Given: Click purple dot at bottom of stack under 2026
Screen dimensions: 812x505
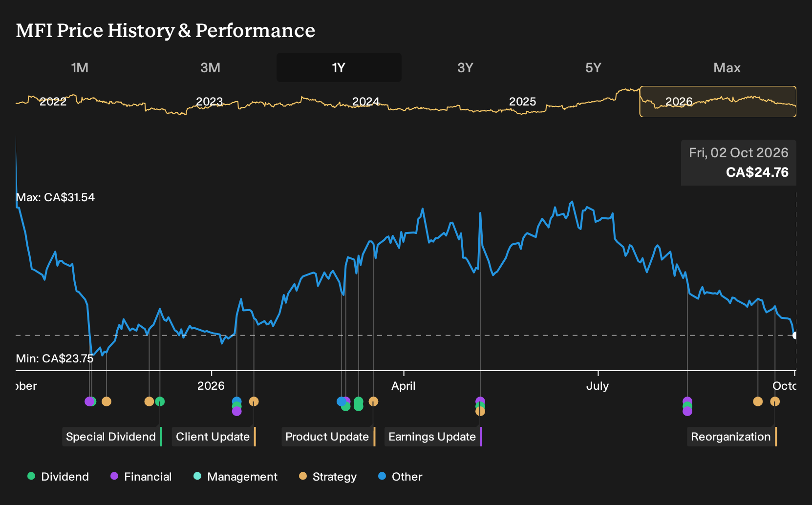Looking at the screenshot, I should [x=236, y=411].
